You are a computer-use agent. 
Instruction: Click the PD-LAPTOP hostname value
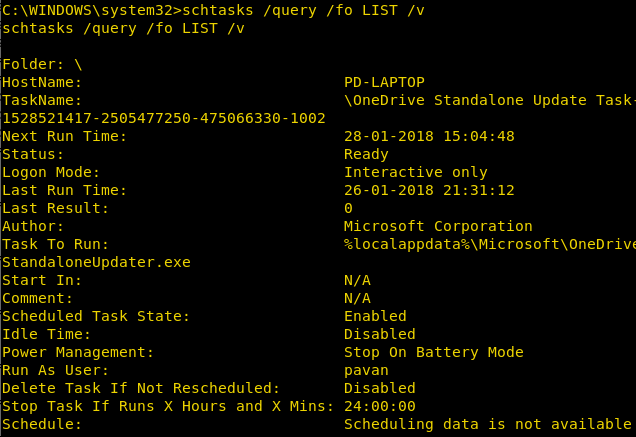[384, 82]
